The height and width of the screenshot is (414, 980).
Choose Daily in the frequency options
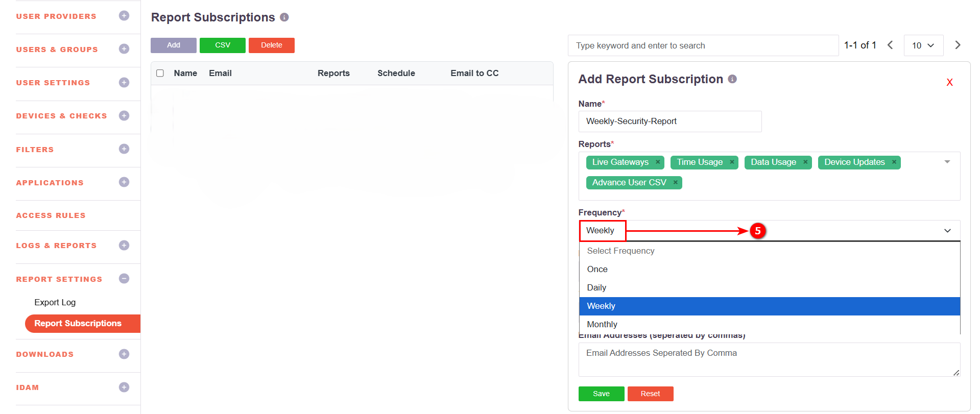click(x=596, y=287)
